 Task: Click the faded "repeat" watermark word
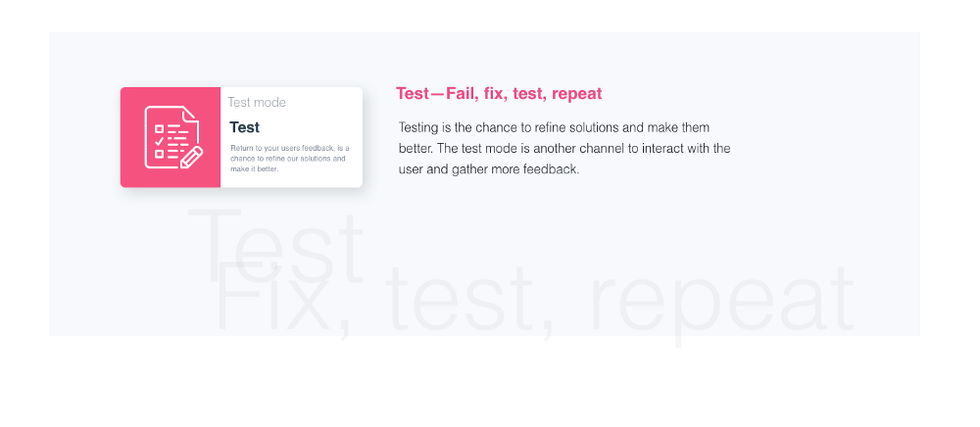(x=721, y=303)
